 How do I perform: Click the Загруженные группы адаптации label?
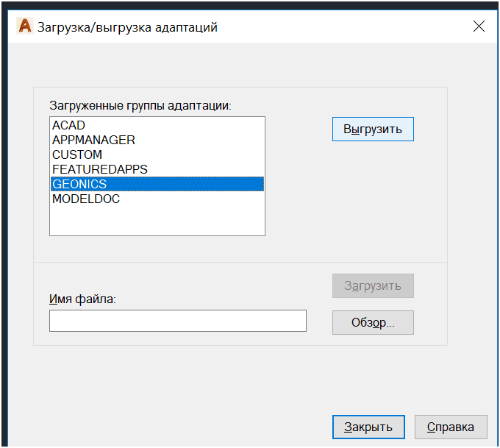click(x=140, y=105)
